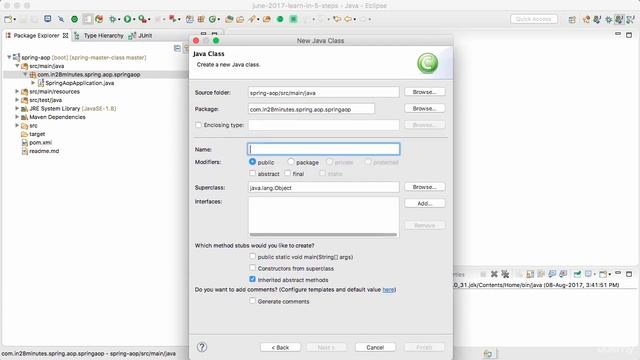This screenshot has width=640, height=360.
Task: Click the Back navigation arrow in toolbar
Action: click(x=348, y=19)
